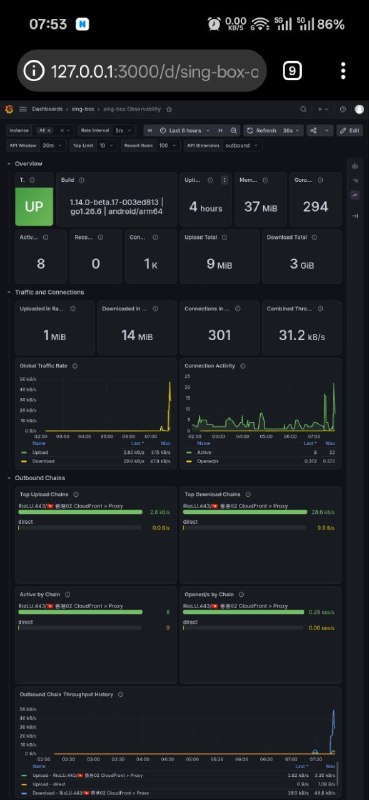The width and height of the screenshot is (369, 800).
Task: Open the Rate Interval 1m dropdown
Action: click(x=124, y=131)
